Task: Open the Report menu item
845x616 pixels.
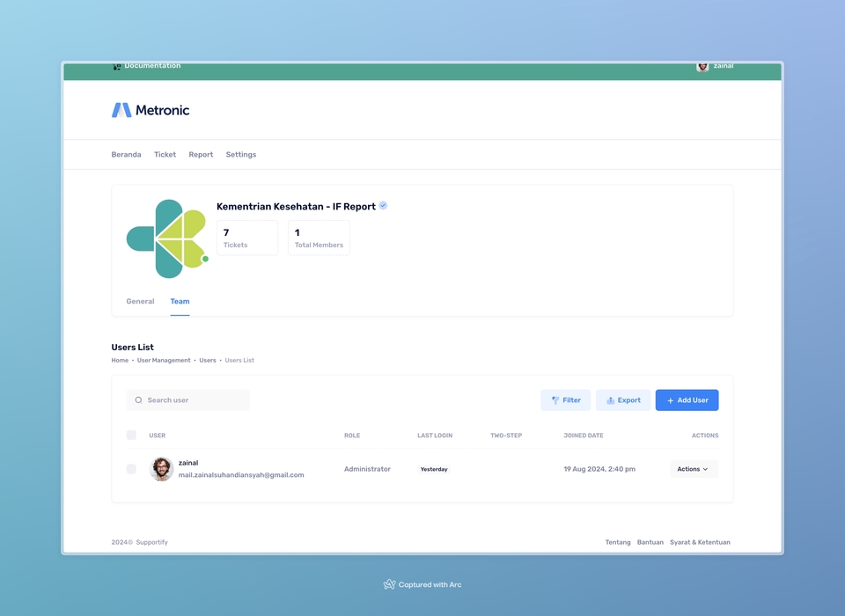Action: [x=201, y=154]
